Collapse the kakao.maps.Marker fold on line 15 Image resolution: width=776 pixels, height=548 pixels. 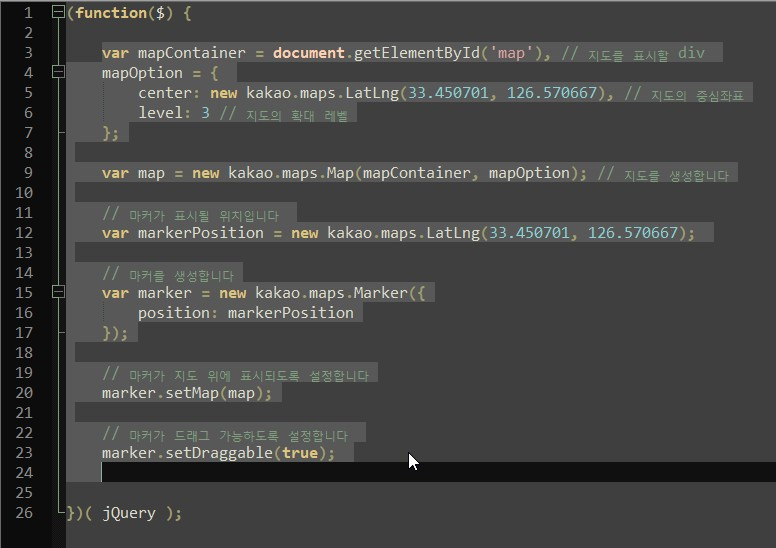pyautogui.click(x=58, y=292)
